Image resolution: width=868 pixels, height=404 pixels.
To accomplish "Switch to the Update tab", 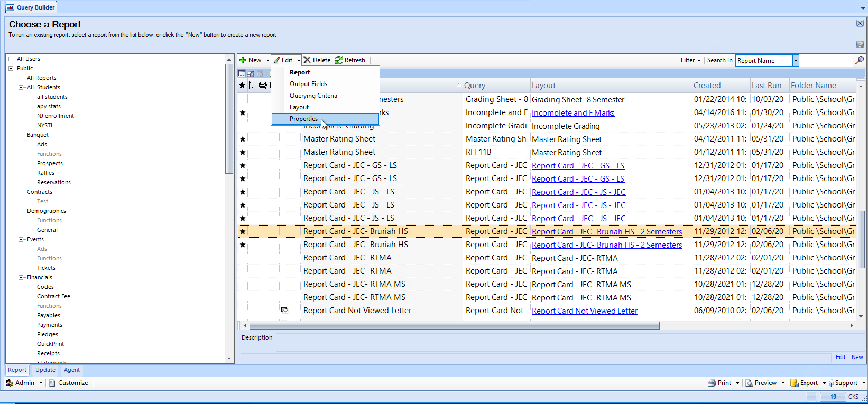I will coord(45,370).
